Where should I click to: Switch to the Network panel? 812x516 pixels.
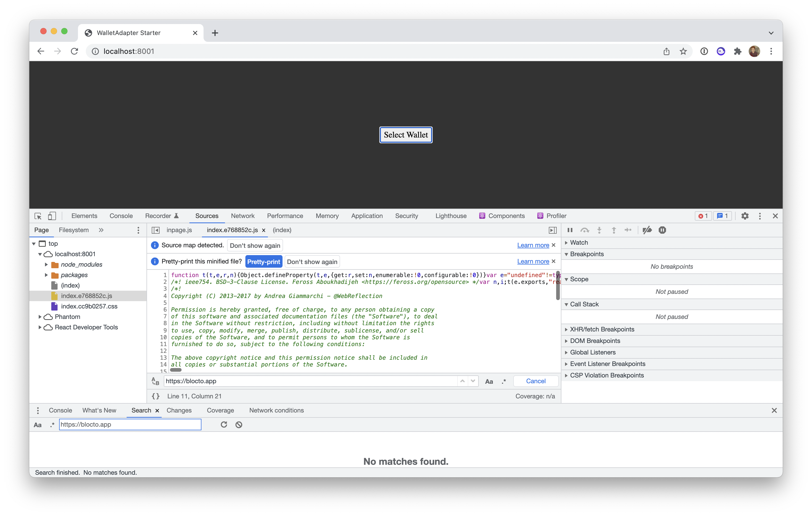coord(243,216)
